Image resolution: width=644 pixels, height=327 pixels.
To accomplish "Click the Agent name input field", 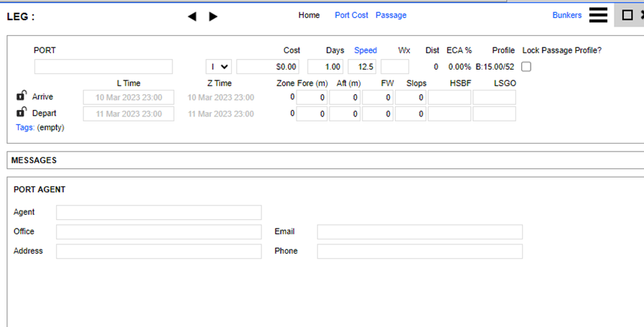I will coord(159,212).
